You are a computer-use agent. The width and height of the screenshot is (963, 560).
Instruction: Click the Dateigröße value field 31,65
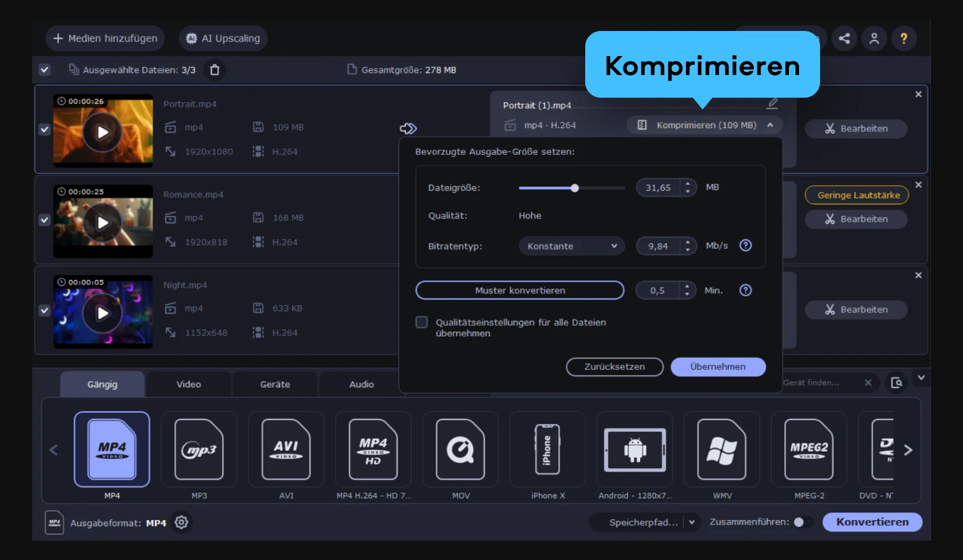pyautogui.click(x=658, y=188)
